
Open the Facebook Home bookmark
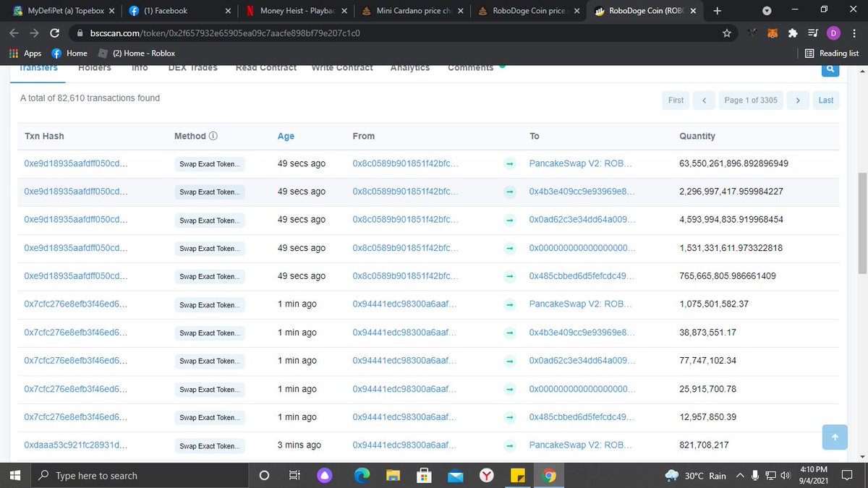(69, 53)
